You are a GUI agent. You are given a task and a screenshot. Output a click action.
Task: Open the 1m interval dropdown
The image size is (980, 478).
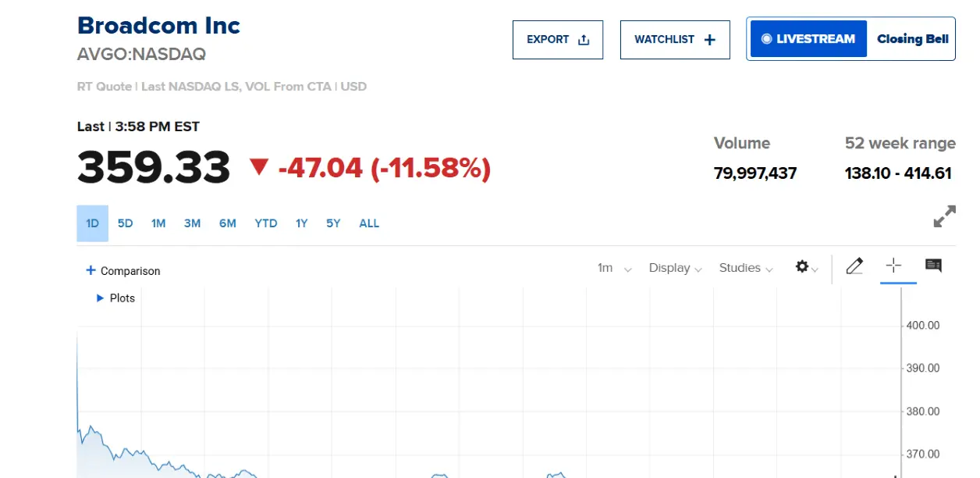pos(614,268)
